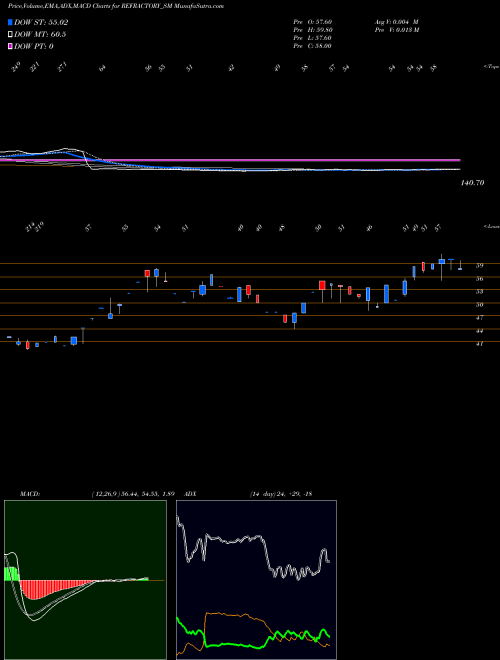The height and width of the screenshot is (660, 500).
Task: Click the magenta DOW PT legend swatch
Action: pos(10,46)
